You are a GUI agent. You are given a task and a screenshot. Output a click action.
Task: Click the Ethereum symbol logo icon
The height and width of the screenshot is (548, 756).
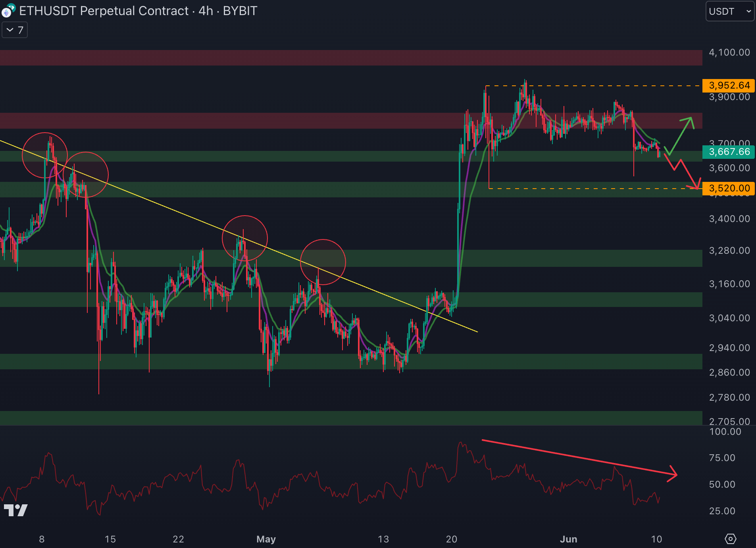pyautogui.click(x=7, y=11)
